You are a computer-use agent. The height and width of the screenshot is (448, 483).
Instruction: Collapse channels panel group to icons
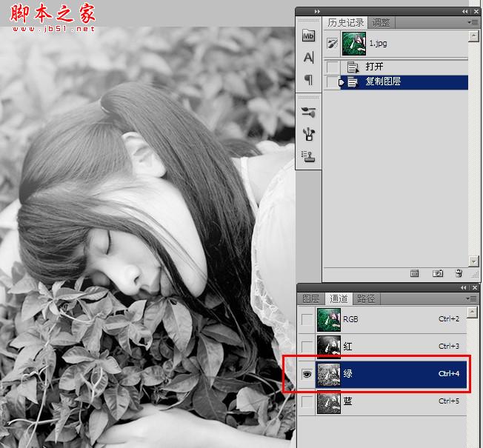[x=464, y=287]
